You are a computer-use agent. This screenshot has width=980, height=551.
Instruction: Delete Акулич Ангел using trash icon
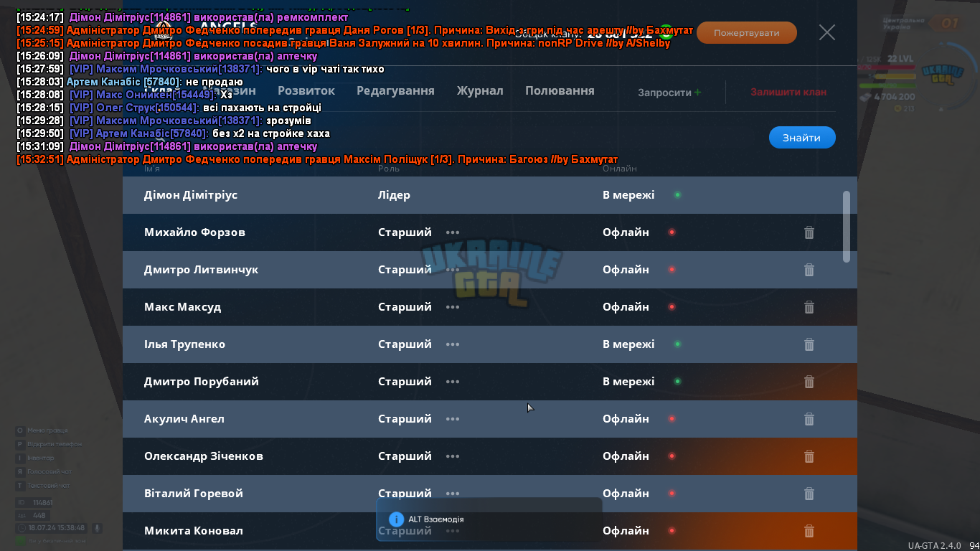click(x=809, y=419)
